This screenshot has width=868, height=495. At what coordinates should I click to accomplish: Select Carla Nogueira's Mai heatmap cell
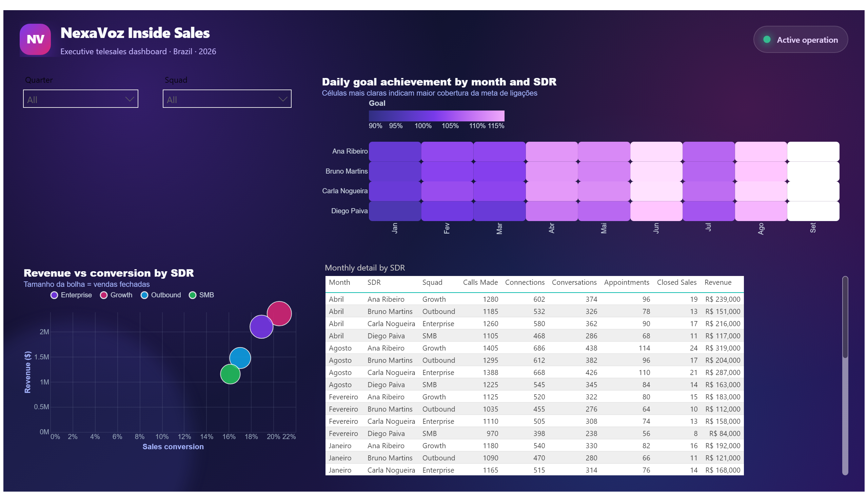(x=604, y=192)
